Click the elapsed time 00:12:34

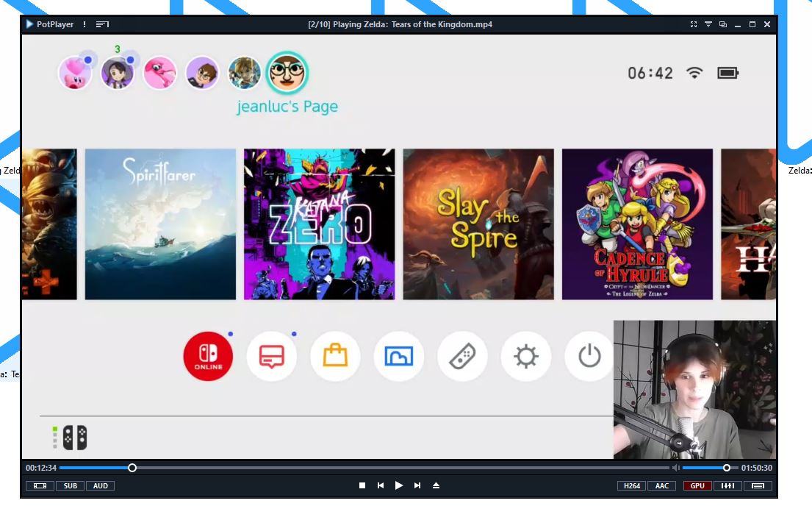pyautogui.click(x=41, y=468)
